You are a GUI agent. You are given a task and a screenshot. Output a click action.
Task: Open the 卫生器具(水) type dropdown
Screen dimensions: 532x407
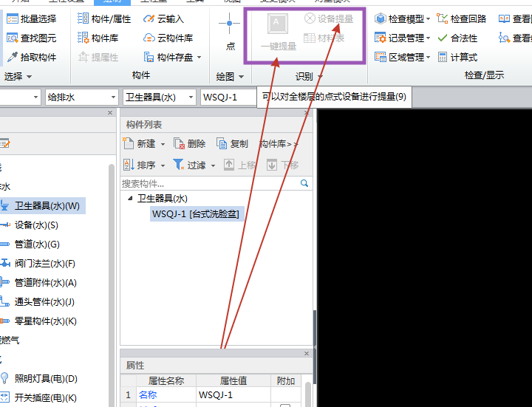click(191, 98)
